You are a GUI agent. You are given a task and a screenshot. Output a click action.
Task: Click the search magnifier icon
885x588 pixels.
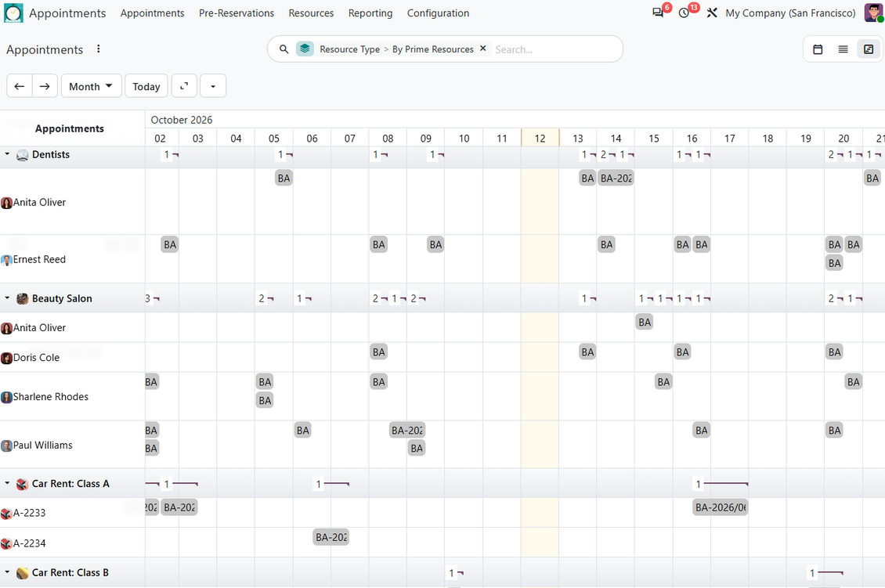pos(284,49)
